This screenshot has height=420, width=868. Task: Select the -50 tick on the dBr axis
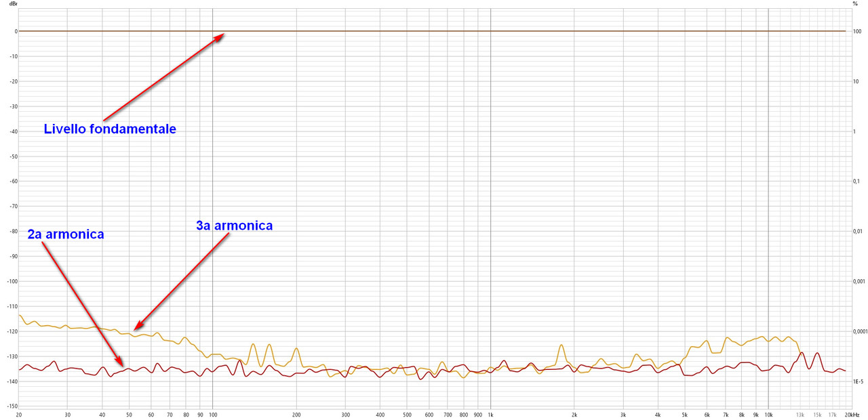click(12, 156)
